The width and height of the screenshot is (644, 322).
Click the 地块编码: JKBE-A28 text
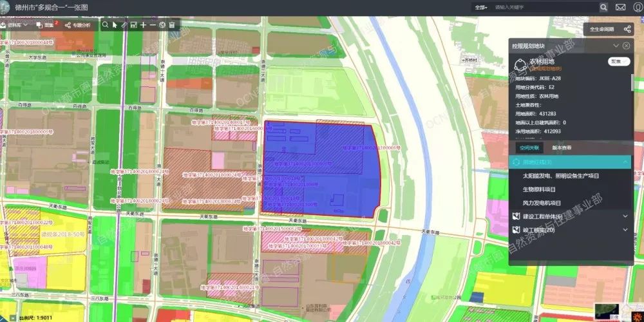tap(538, 78)
